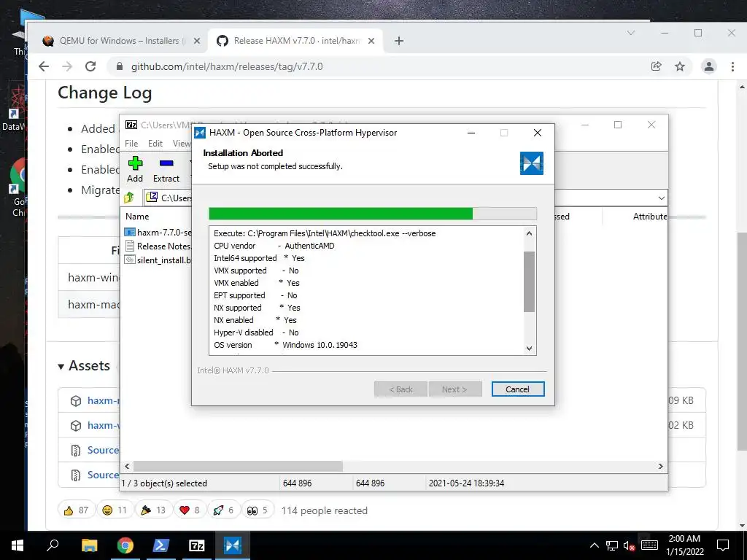Viewport: 747px width, 560px height.
Task: Click the Name column header in 7-Zip
Action: pyautogui.click(x=137, y=216)
